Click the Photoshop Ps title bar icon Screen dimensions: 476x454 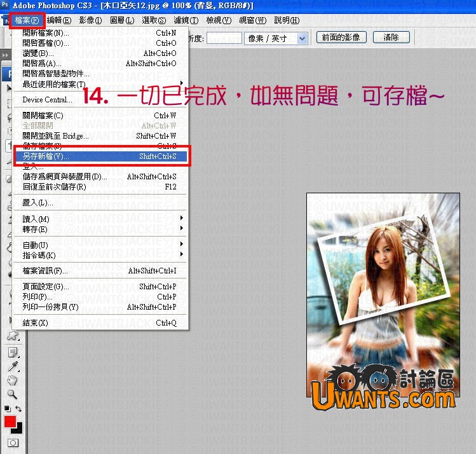click(x=5, y=5)
